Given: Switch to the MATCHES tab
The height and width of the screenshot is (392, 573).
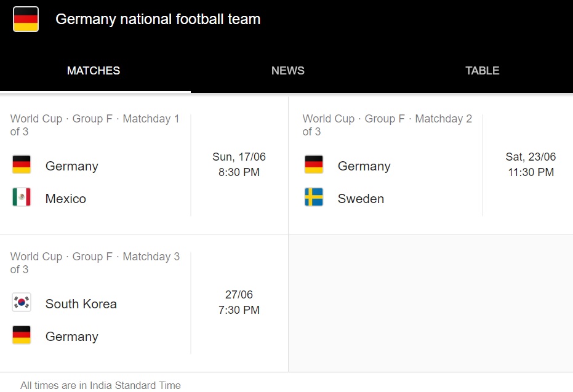Looking at the screenshot, I should click(x=94, y=71).
